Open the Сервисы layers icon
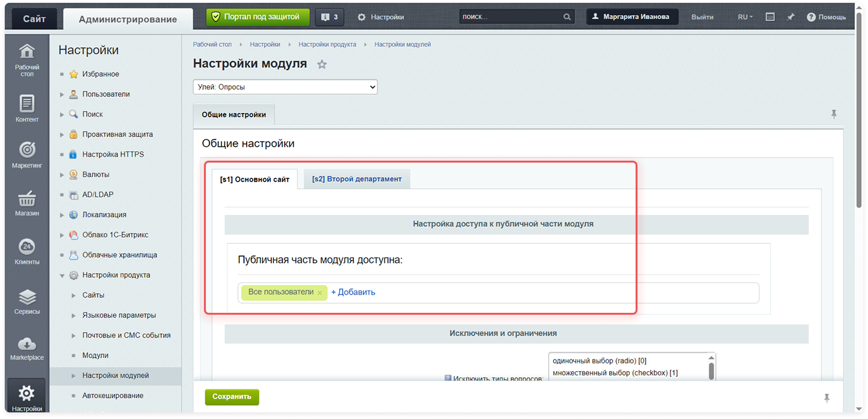The image size is (868, 419). (27, 298)
